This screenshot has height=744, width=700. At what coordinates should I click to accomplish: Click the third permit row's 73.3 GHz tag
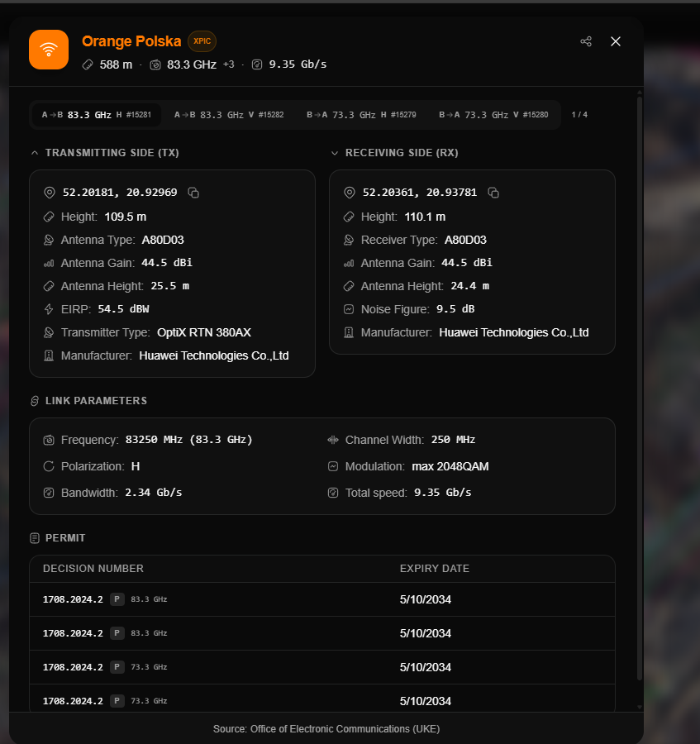pos(149,667)
